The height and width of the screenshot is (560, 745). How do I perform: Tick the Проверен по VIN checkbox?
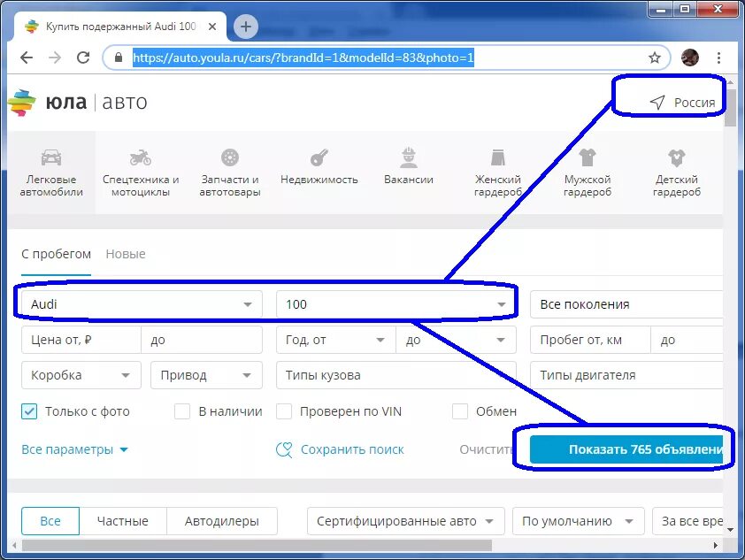pos(284,411)
